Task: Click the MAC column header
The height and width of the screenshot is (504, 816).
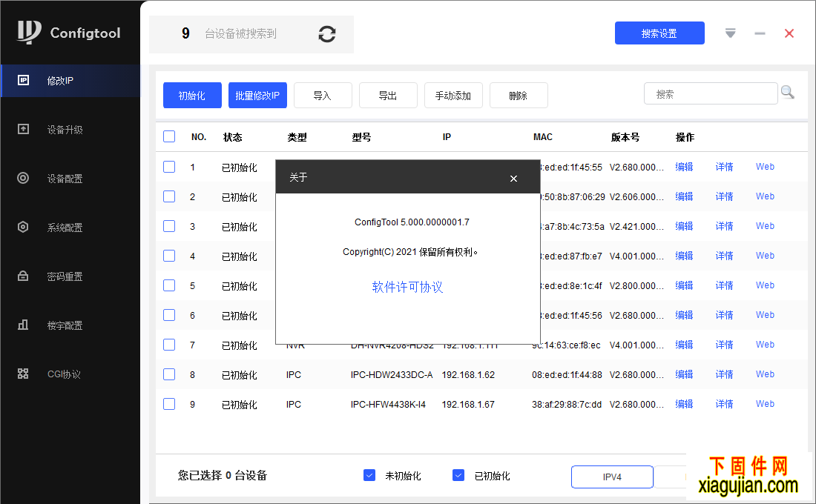Action: pyautogui.click(x=543, y=137)
